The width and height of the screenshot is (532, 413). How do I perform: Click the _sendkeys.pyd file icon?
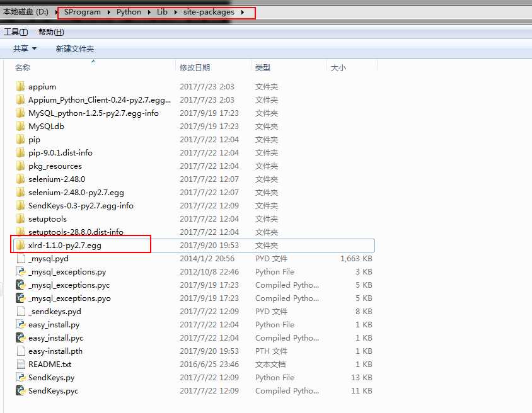click(21, 312)
